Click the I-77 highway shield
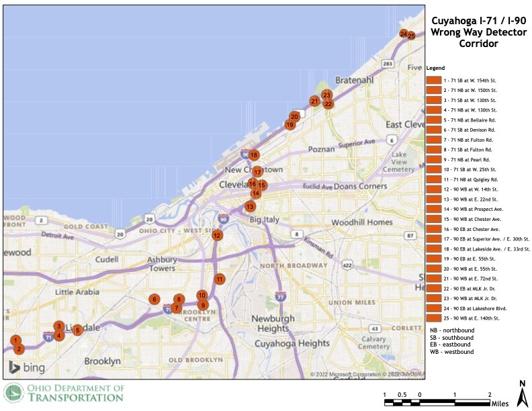The height and width of the screenshot is (411, 532). 280,296
